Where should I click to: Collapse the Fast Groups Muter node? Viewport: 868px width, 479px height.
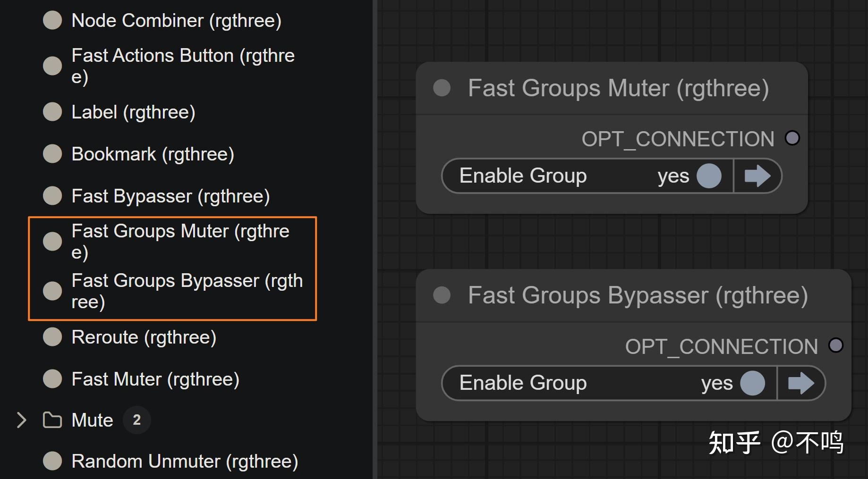coord(442,88)
